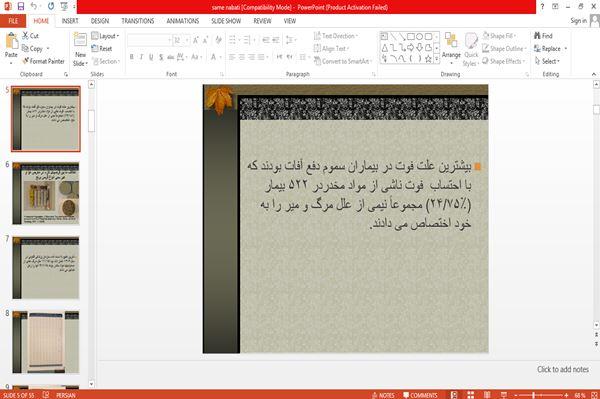
Task: Expand Text Direction options
Action: 336,36
